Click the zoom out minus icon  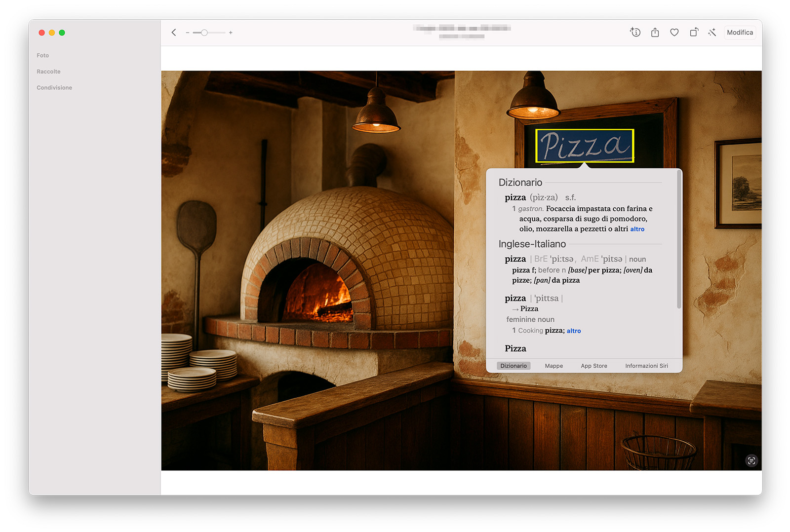[x=188, y=33]
